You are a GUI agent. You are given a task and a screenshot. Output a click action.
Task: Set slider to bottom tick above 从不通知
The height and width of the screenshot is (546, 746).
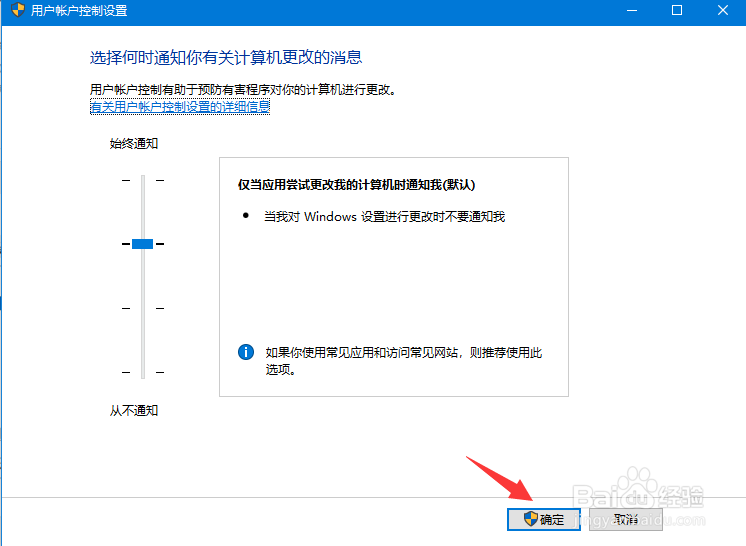click(143, 372)
